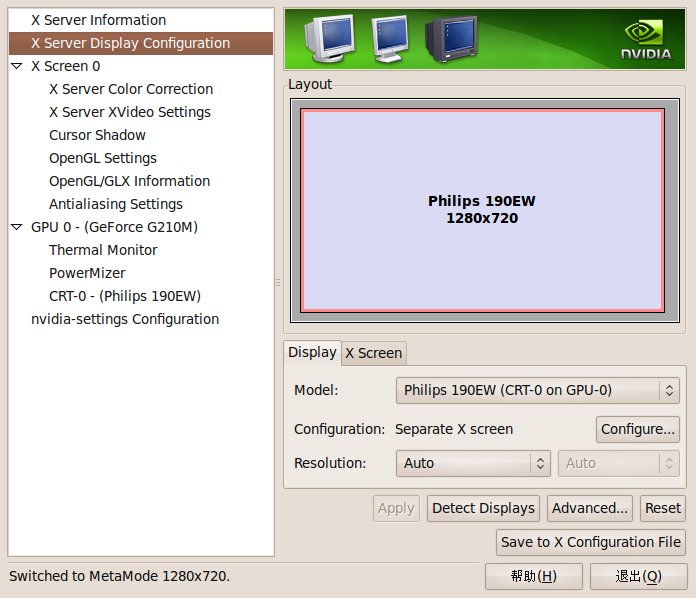
Task: Open Antialiasing Settings page
Action: click(116, 204)
